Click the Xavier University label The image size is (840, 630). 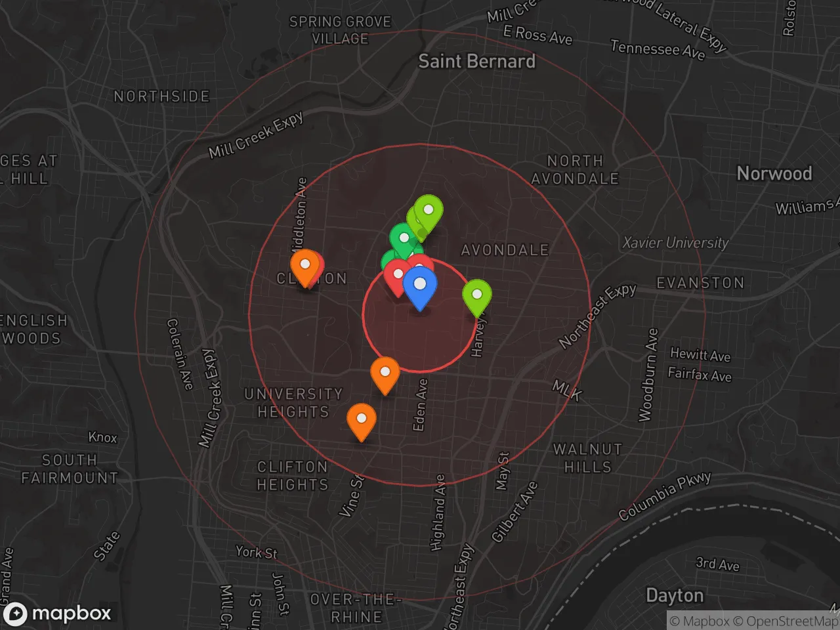(x=675, y=243)
